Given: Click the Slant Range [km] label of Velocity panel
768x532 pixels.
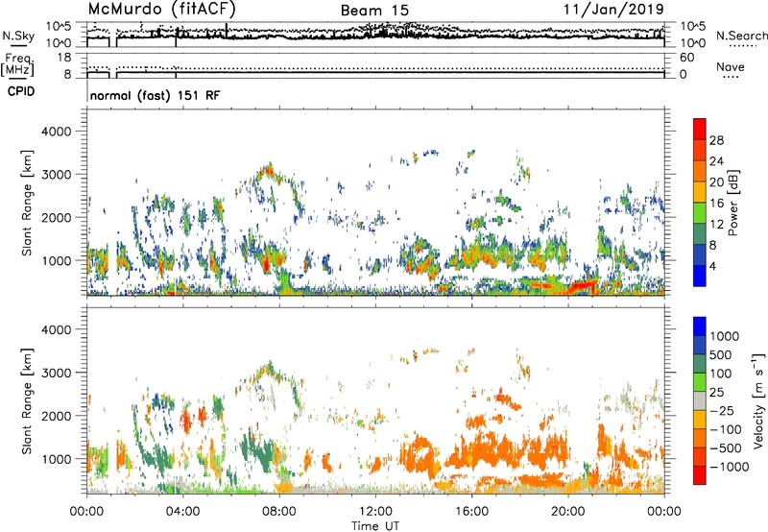Looking at the screenshot, I should tap(27, 401).
